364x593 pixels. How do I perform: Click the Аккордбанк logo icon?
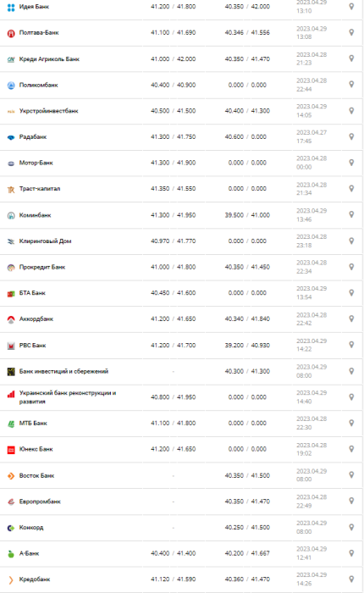tap(11, 319)
